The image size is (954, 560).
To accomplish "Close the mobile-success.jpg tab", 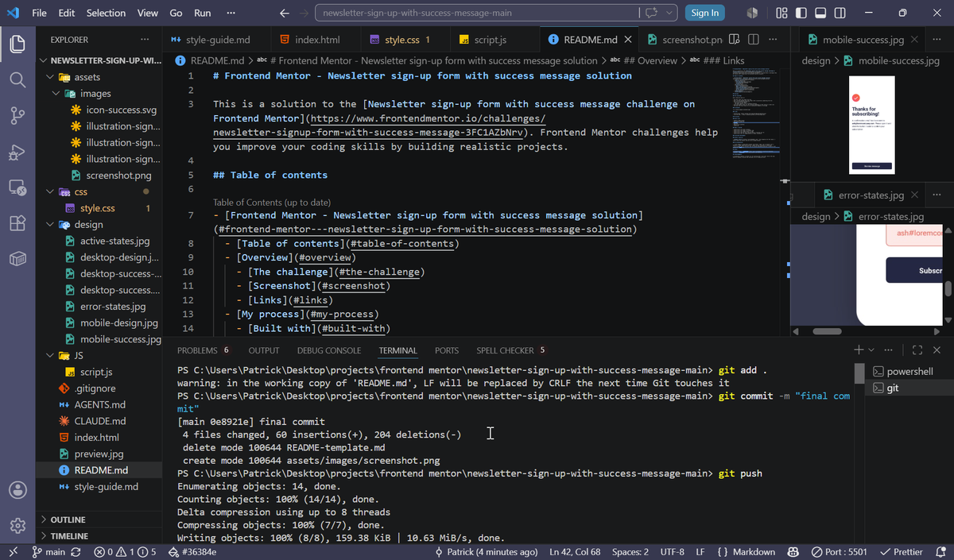I will tap(914, 40).
